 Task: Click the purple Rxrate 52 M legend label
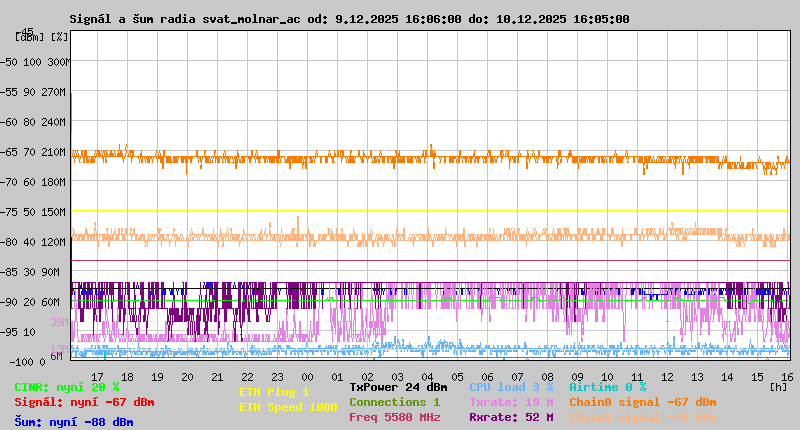[x=510, y=417]
